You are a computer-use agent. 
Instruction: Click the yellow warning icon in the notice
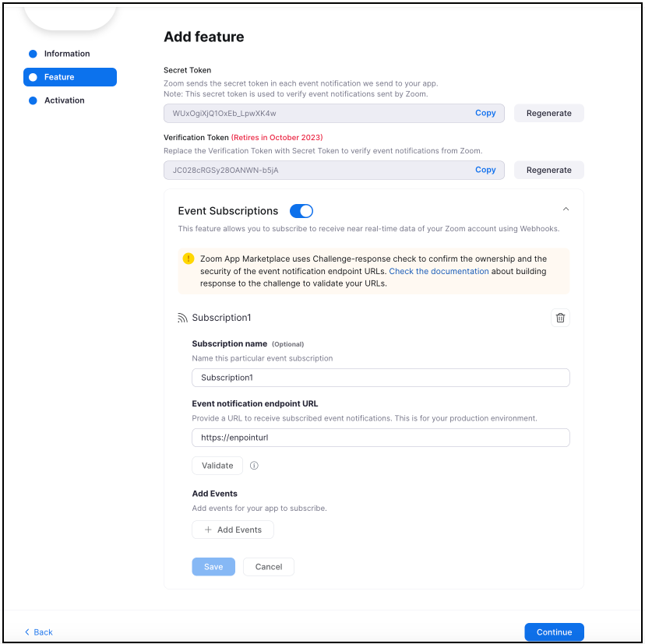189,258
